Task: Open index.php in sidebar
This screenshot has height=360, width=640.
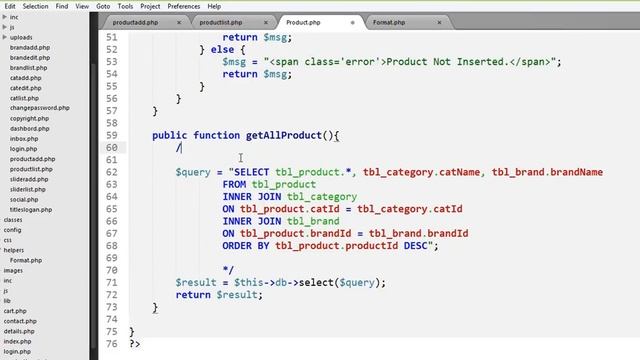Action: coord(17,342)
